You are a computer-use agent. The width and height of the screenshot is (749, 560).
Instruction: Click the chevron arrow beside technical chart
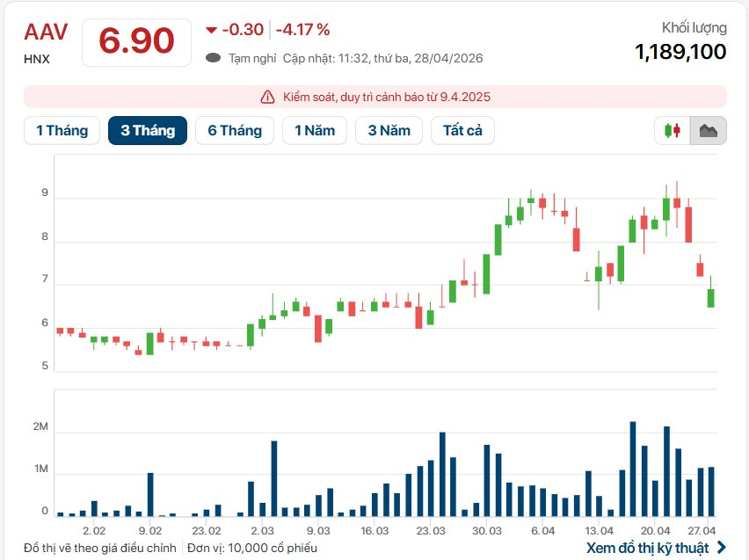(x=722, y=548)
